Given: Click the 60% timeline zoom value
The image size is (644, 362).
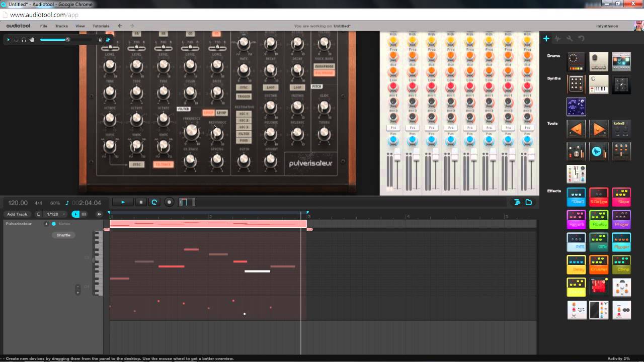Looking at the screenshot, I should (55, 203).
